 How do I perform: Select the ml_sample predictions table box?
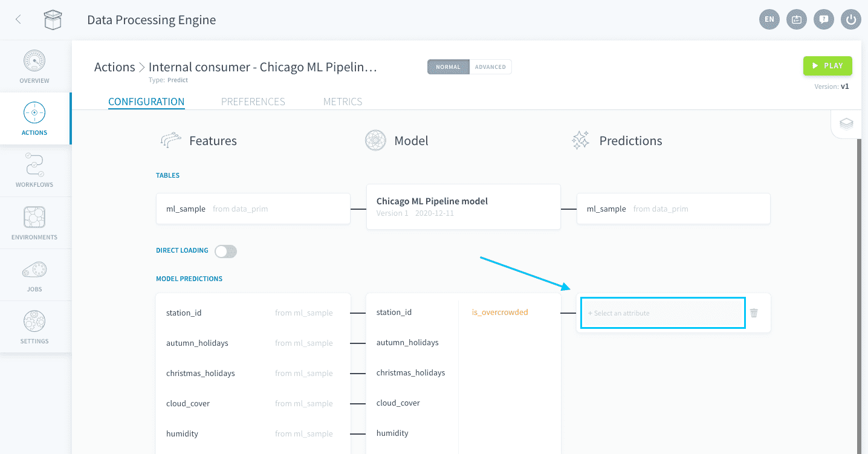[674, 209]
